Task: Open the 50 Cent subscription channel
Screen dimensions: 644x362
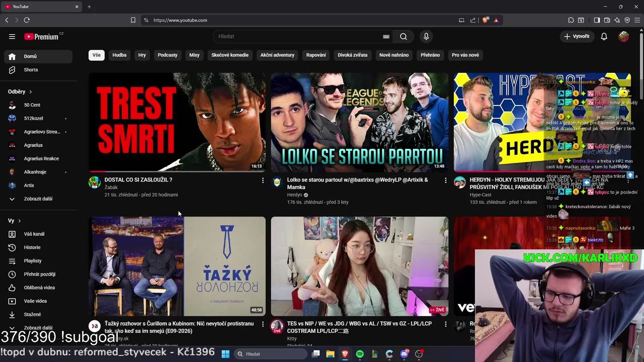Action: (38, 105)
